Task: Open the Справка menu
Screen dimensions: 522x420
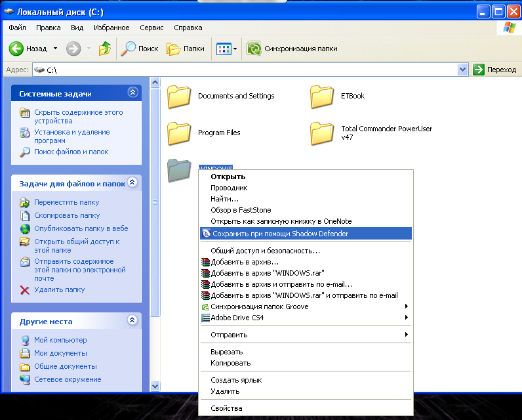Action: coord(188,28)
